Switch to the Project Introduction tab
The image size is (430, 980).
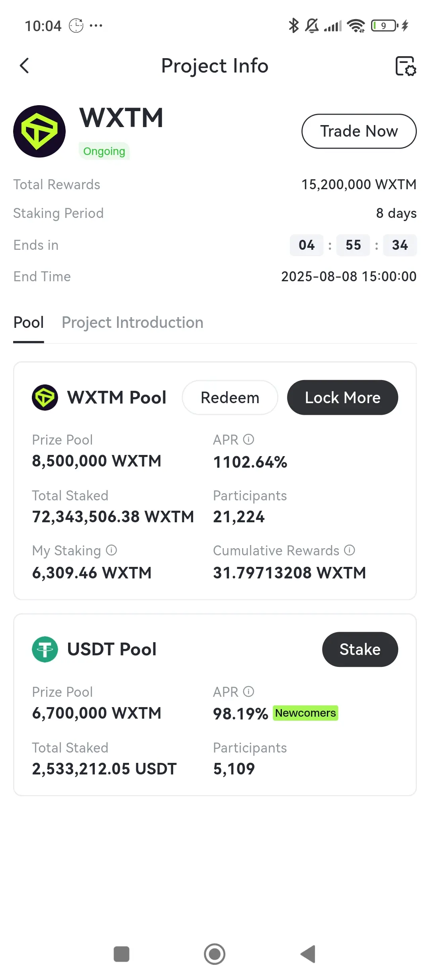point(133,322)
